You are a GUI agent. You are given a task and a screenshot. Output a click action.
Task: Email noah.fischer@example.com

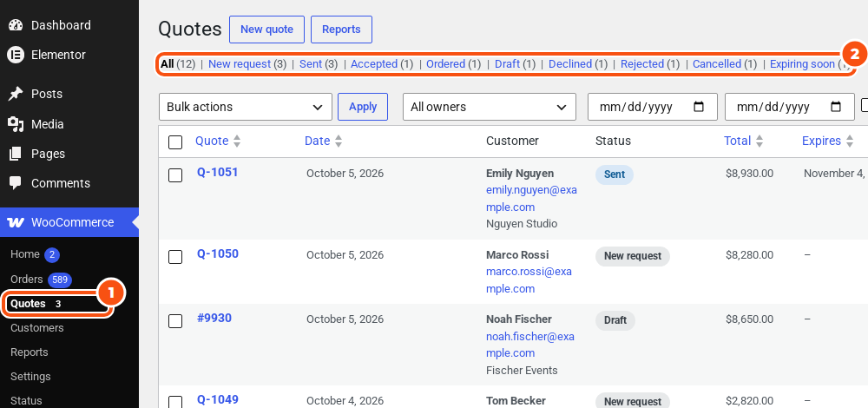[530, 345]
